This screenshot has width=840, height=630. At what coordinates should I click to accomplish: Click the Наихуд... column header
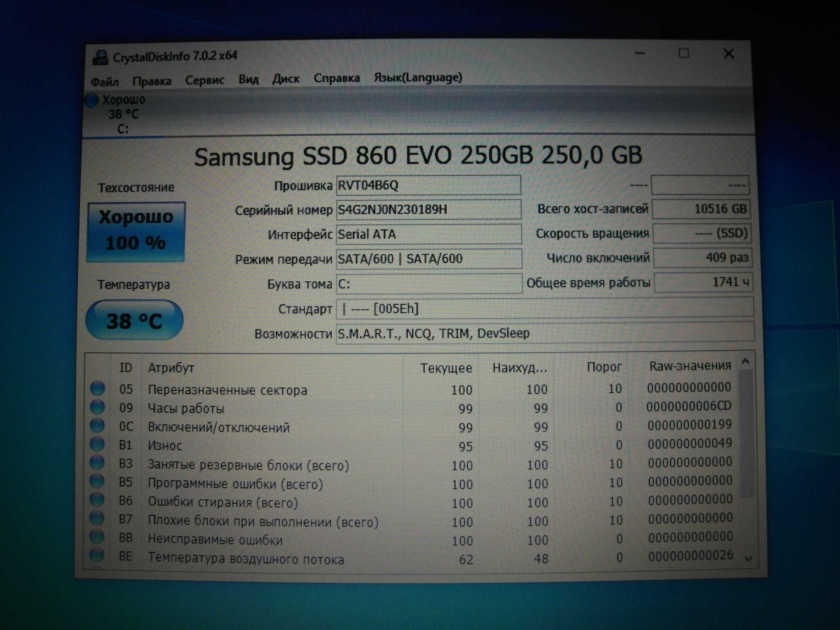pos(520,367)
